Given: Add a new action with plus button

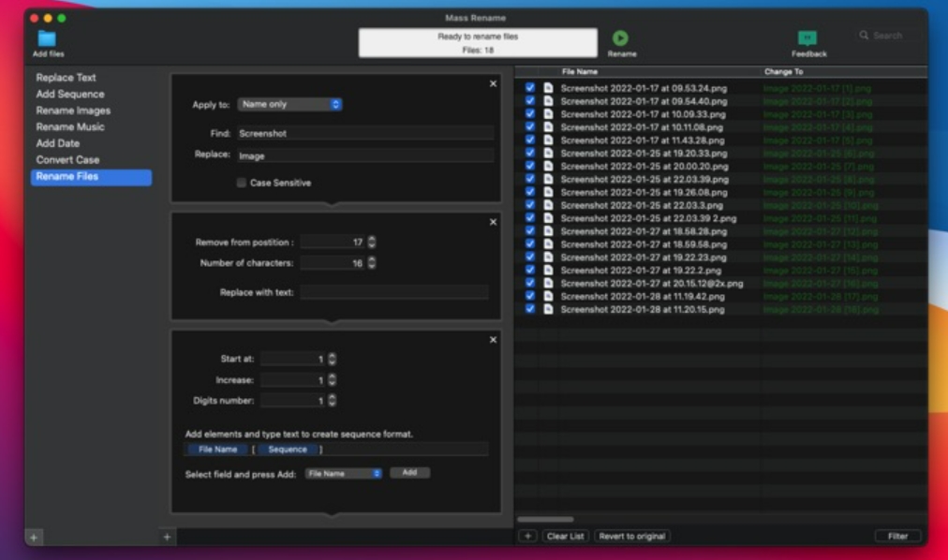Looking at the screenshot, I should click(167, 537).
